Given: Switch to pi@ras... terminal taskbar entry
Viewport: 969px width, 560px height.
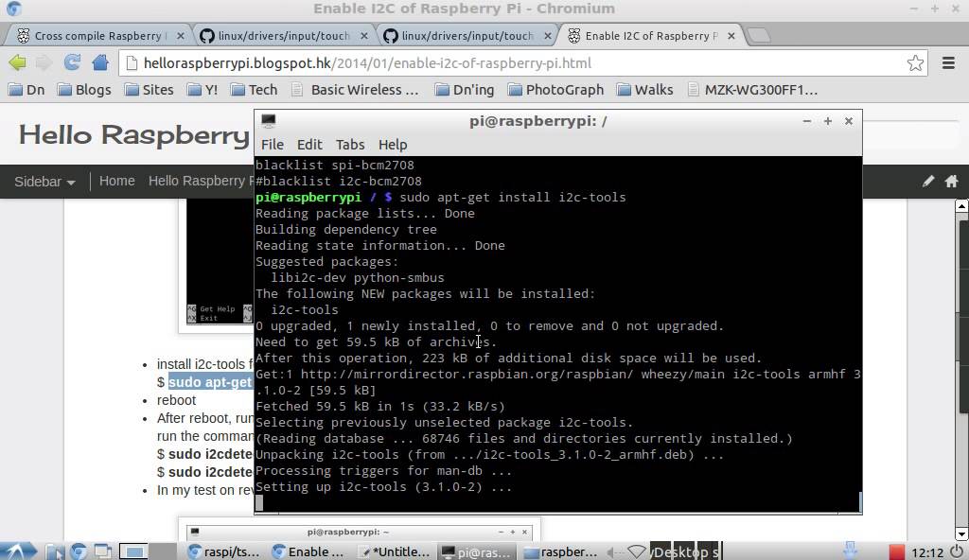Looking at the screenshot, I should pos(477,551).
